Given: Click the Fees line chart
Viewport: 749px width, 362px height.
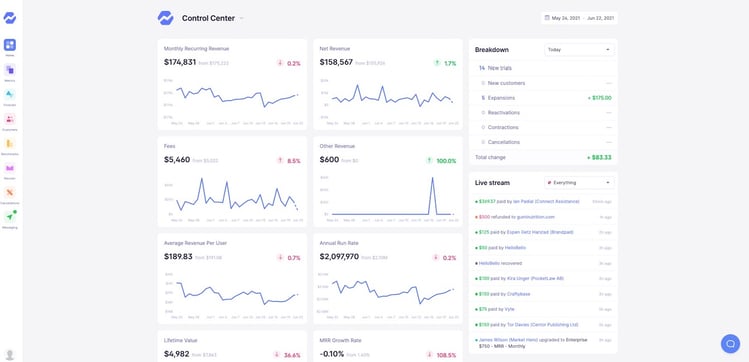Looking at the screenshot, I should click(x=237, y=194).
